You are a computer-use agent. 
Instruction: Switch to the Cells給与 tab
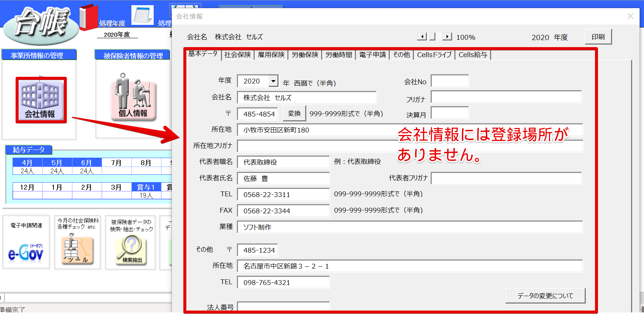click(473, 55)
